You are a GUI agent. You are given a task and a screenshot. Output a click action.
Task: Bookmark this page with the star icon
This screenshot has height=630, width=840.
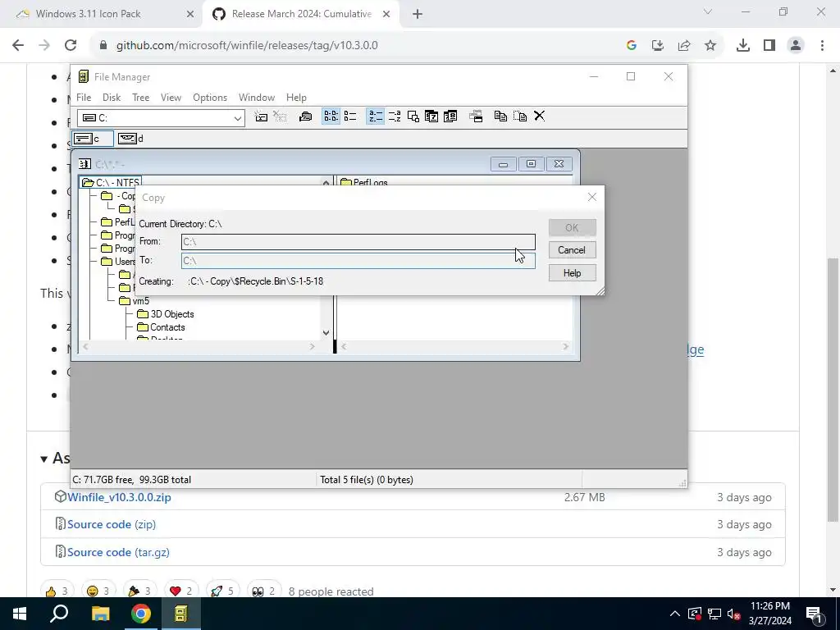pos(710,46)
